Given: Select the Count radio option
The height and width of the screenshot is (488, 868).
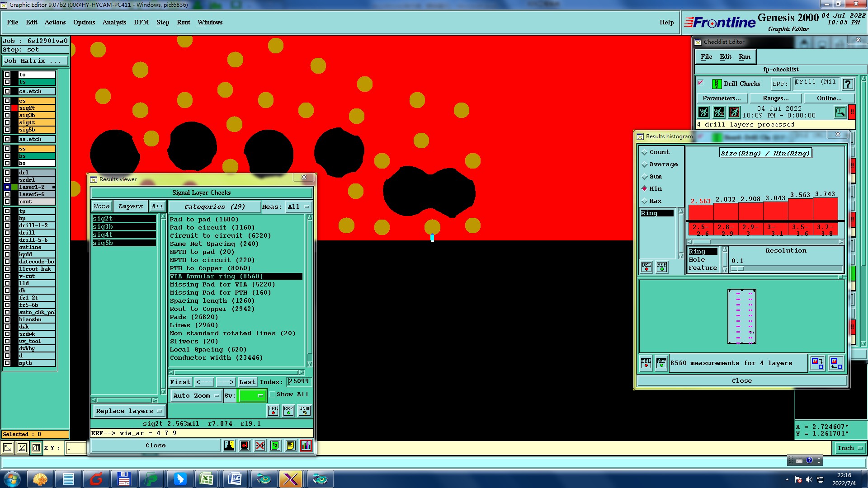Looking at the screenshot, I should coord(645,152).
